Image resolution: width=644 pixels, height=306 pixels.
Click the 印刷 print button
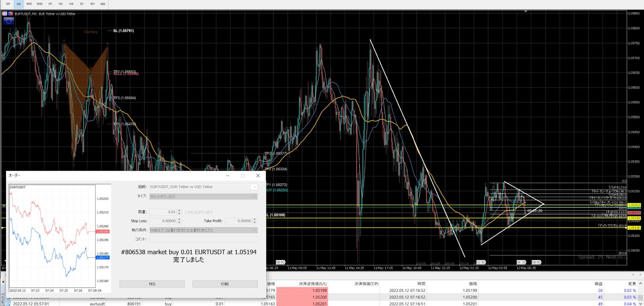[225, 284]
